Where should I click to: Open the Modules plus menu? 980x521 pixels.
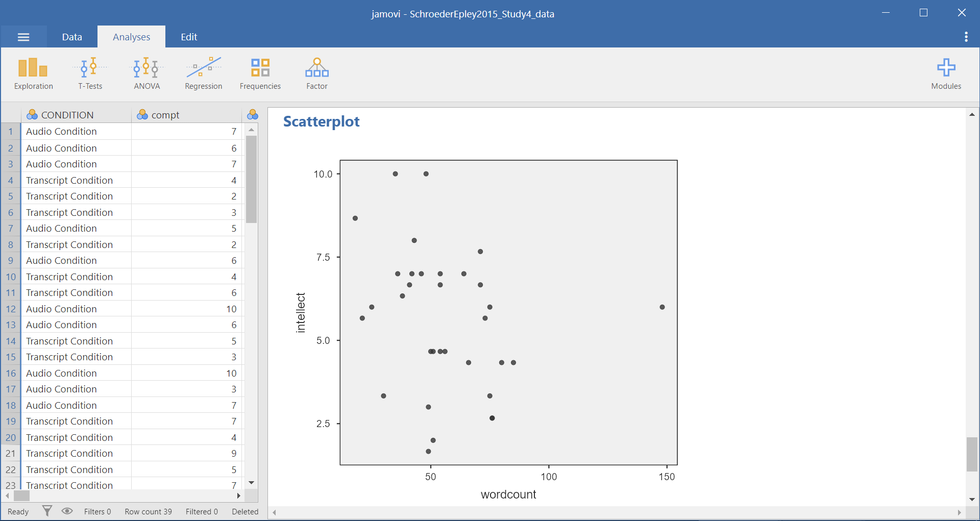point(946,74)
